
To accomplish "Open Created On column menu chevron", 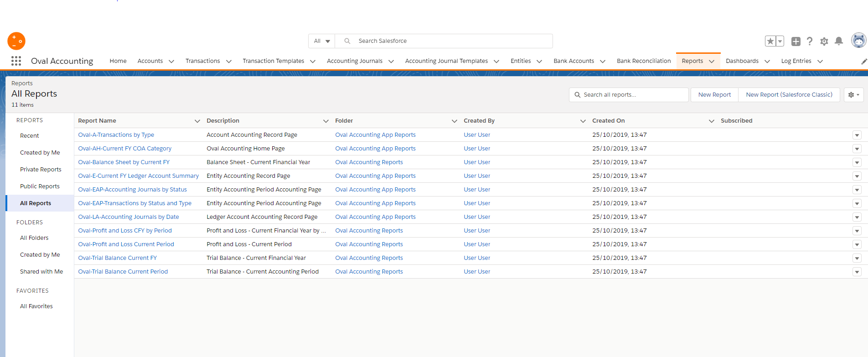I will tap(712, 121).
